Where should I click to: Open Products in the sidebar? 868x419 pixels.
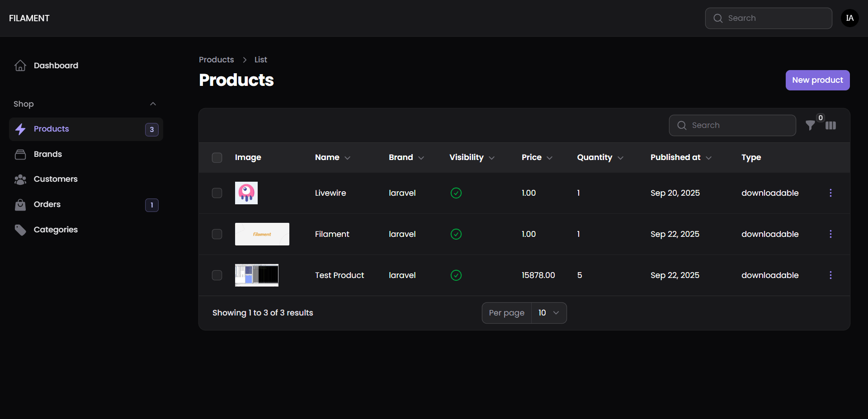[x=86, y=129]
